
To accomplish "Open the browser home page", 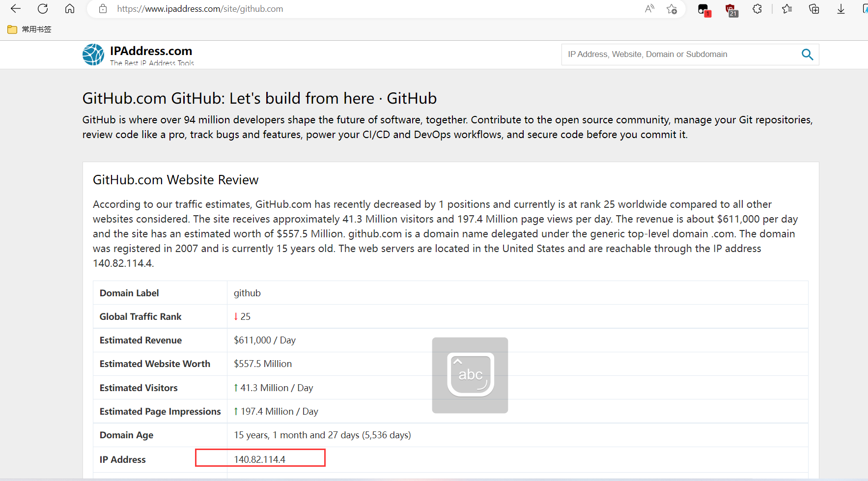I will point(70,9).
